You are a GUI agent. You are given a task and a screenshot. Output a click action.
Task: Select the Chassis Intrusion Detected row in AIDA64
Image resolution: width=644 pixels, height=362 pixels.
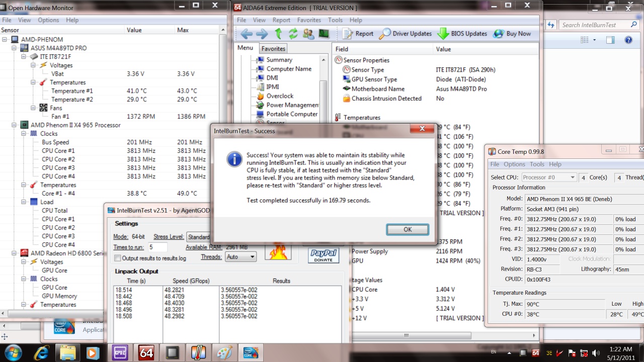(x=436, y=99)
